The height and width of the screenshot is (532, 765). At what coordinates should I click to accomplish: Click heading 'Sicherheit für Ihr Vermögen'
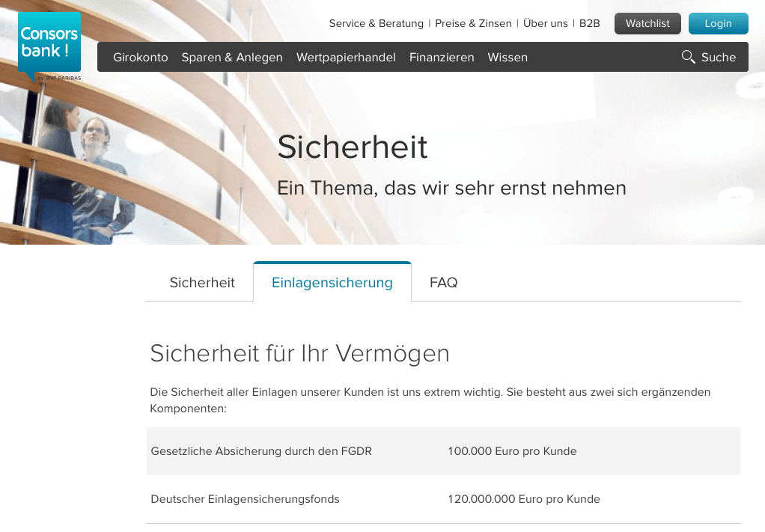point(299,353)
